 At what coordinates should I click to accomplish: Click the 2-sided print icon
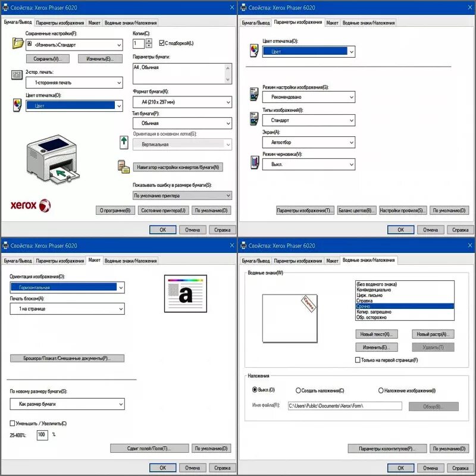click(x=17, y=75)
